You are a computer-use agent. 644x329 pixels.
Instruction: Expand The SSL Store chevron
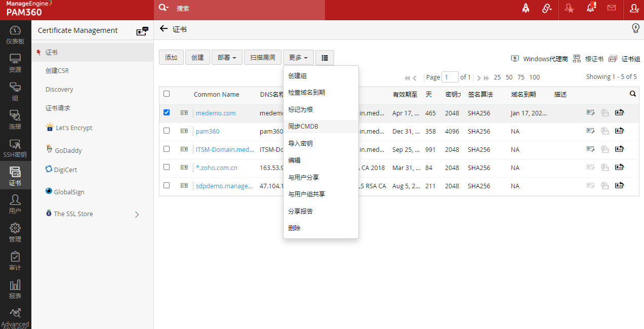[x=137, y=215]
